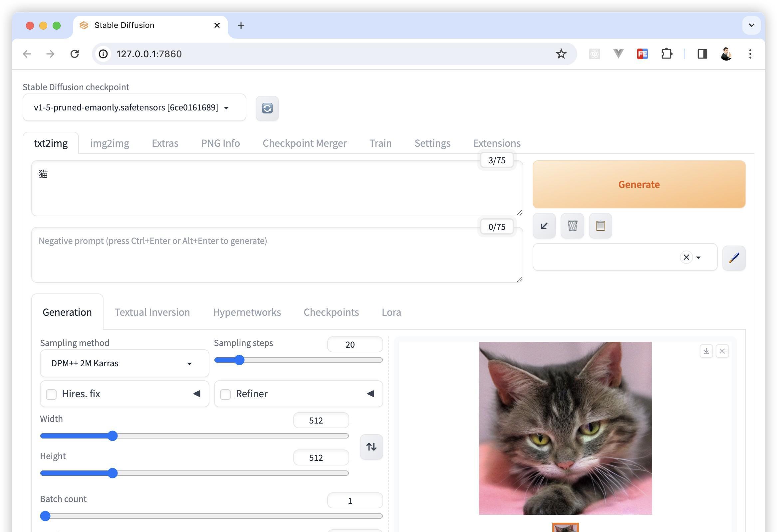Close the Stable Diffusion browser tab
Screen dimensions: 777x532
[x=217, y=25]
